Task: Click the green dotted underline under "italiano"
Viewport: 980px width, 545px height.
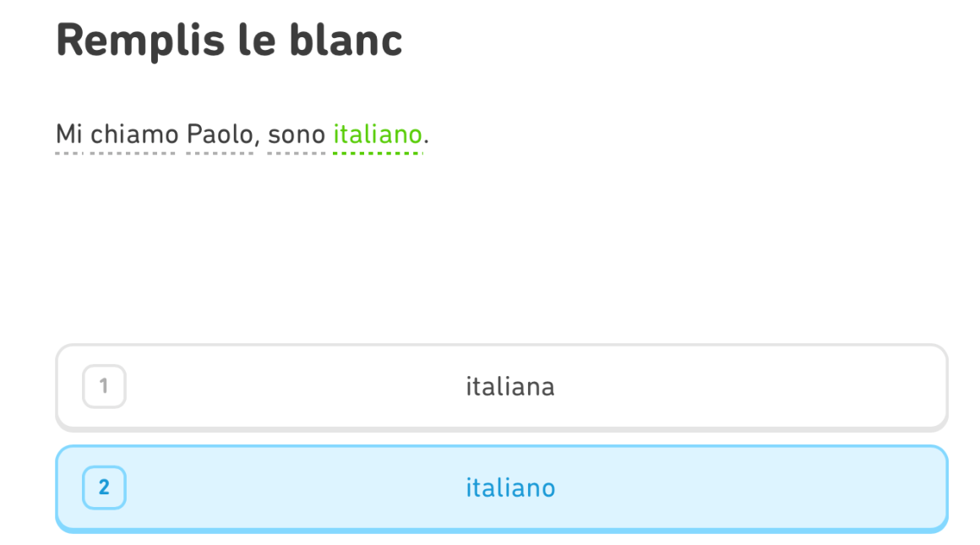Action: coord(377,154)
